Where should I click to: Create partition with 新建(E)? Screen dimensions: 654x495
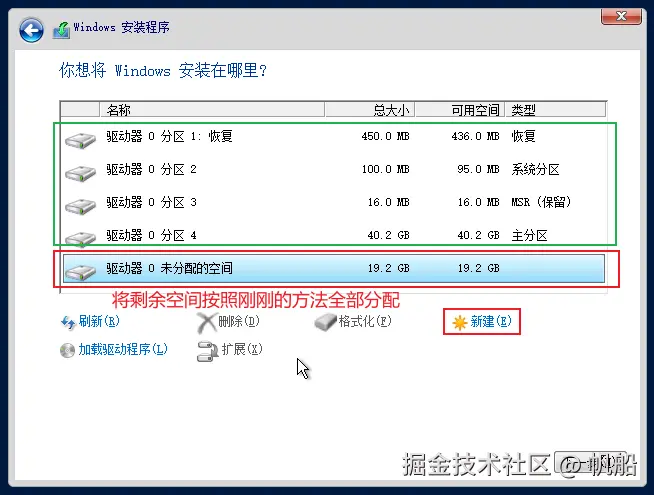(x=490, y=321)
